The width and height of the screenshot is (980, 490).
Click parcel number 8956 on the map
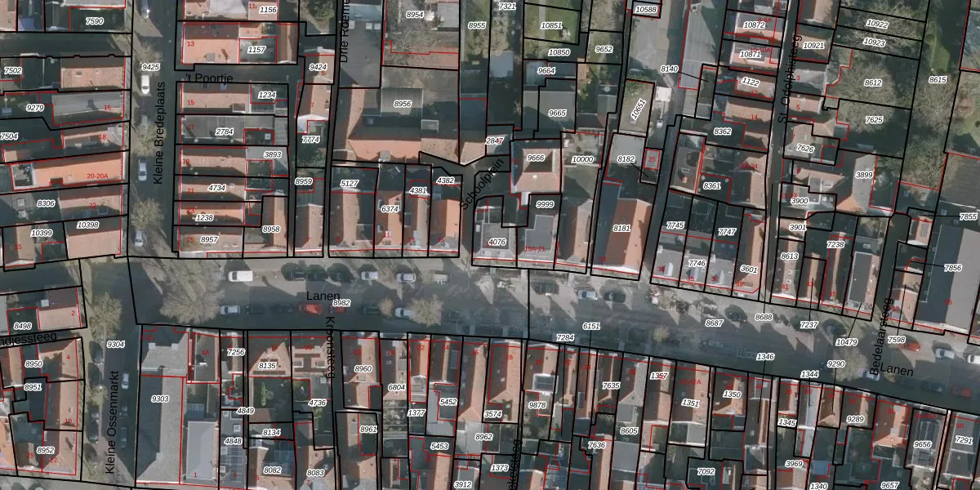click(403, 104)
